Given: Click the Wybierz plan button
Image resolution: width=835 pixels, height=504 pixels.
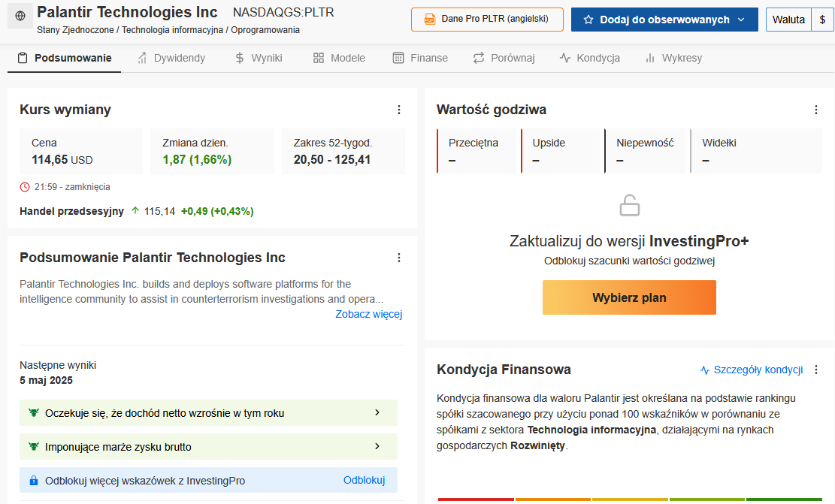Looking at the screenshot, I should pyautogui.click(x=629, y=297).
